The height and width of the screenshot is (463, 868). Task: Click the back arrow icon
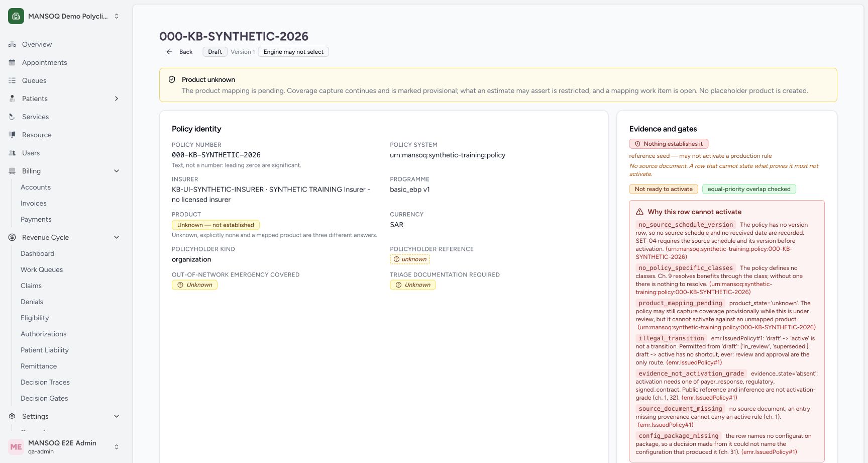pos(169,52)
